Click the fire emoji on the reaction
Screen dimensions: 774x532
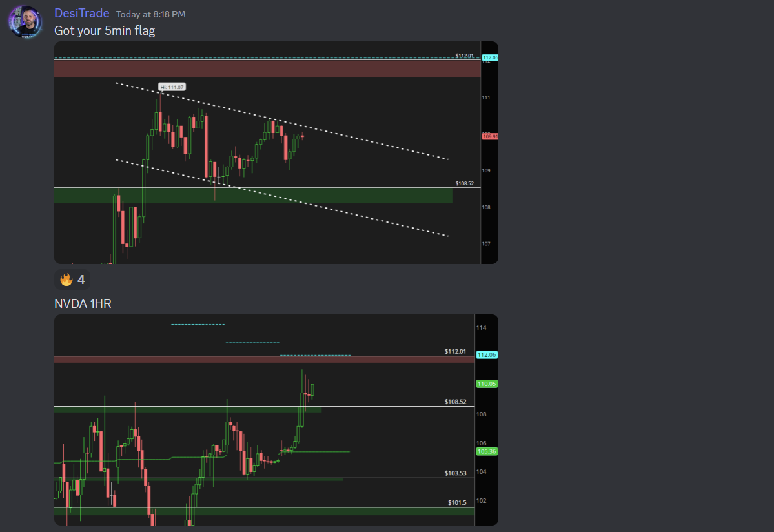point(67,279)
